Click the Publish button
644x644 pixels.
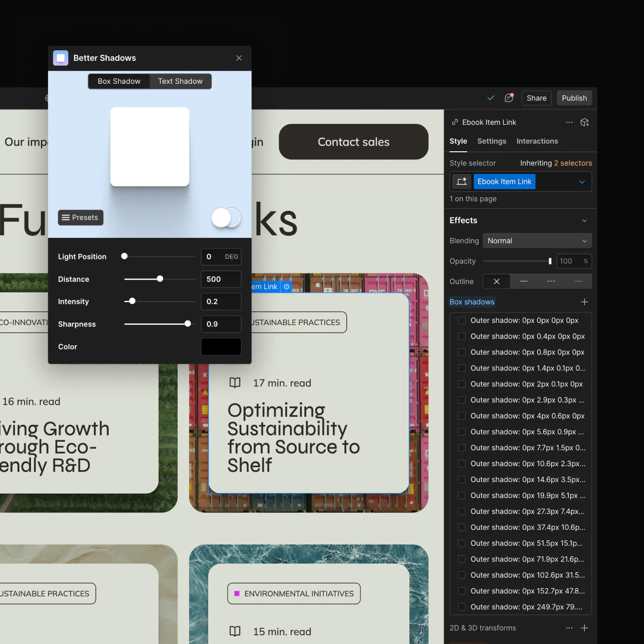click(x=574, y=98)
